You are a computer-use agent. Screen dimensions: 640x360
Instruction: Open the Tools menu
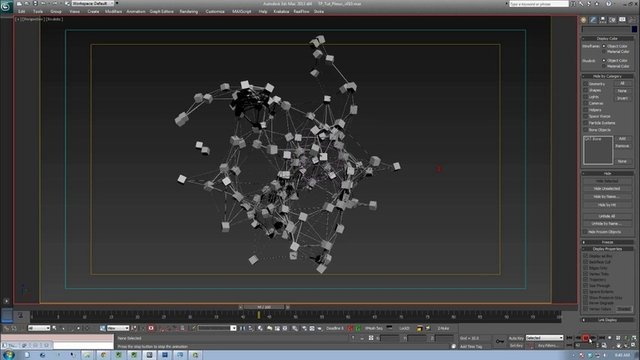[38, 11]
